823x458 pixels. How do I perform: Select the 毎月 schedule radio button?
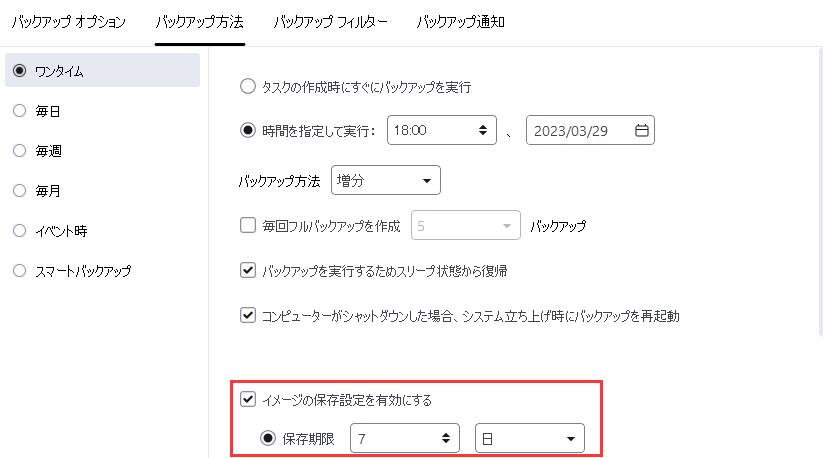pos(19,190)
